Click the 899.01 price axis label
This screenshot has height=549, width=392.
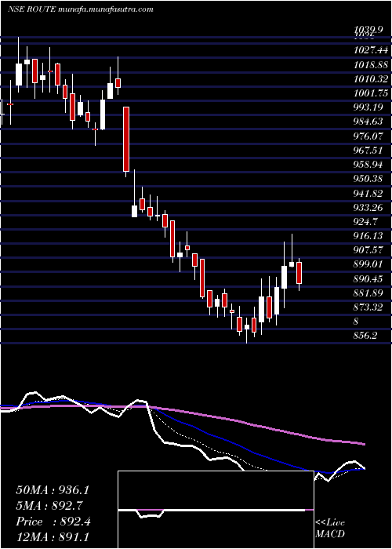pyautogui.click(x=369, y=264)
